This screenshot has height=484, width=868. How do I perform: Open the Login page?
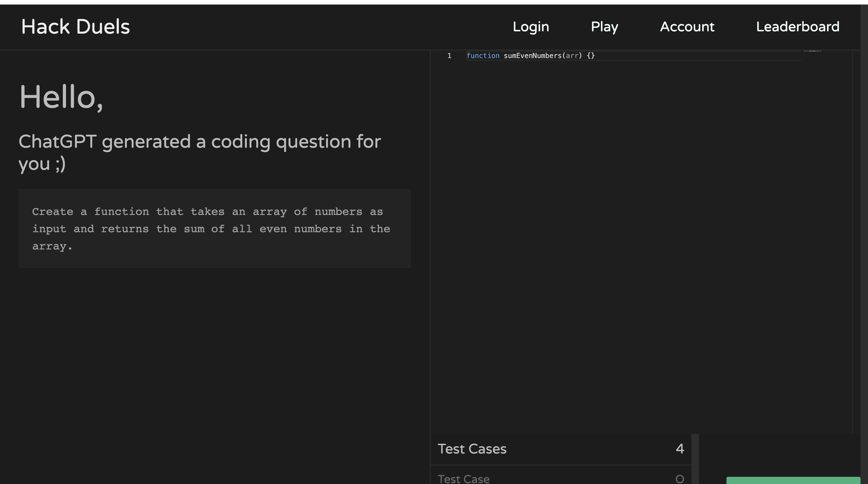click(x=531, y=27)
